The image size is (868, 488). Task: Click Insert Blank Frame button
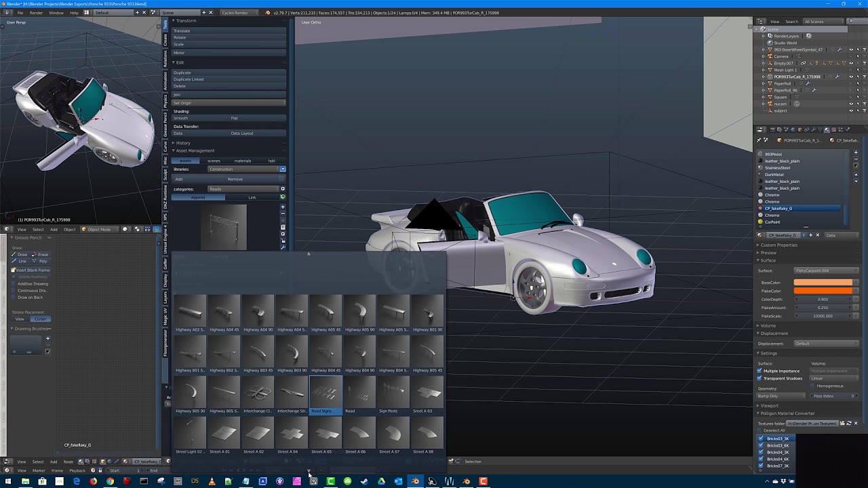click(31, 270)
